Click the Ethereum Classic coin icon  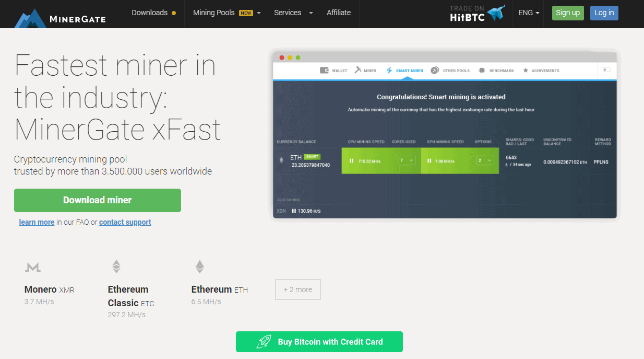tap(116, 267)
